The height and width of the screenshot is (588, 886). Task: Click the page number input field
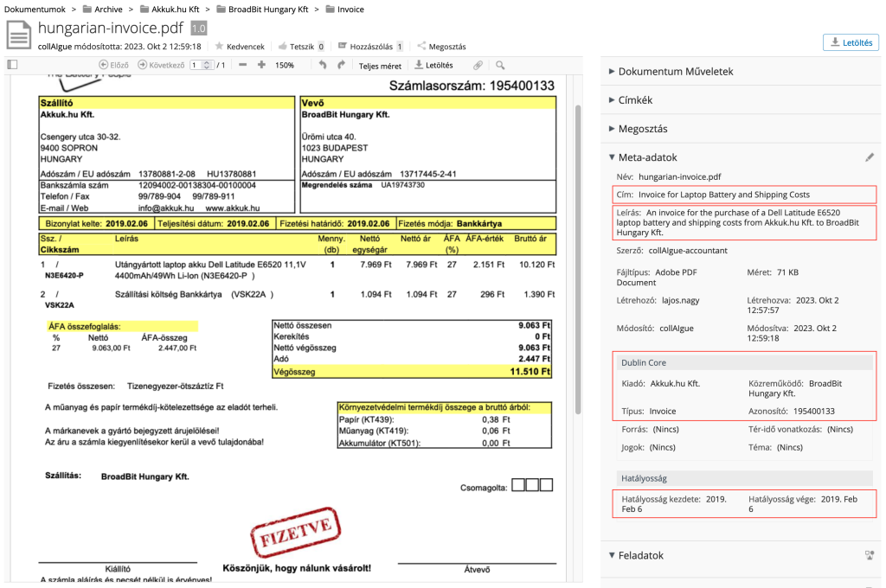(x=196, y=65)
